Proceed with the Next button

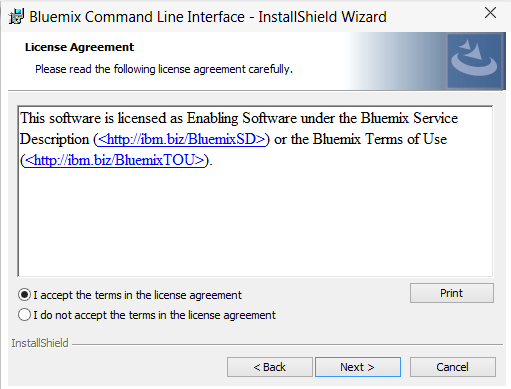click(358, 367)
